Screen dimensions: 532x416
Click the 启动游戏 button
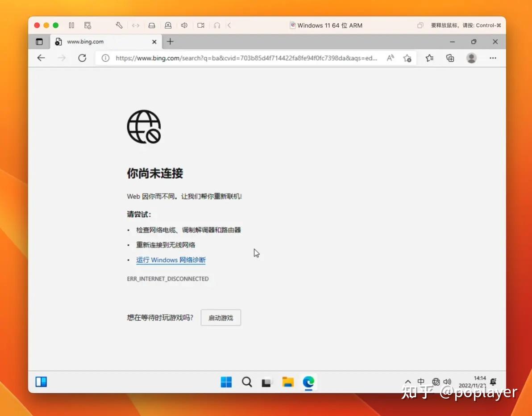(221, 318)
